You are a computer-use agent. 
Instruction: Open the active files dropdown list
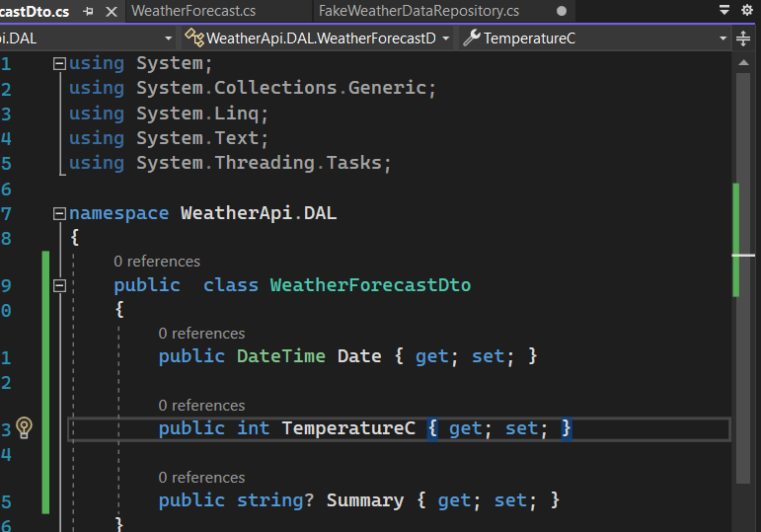click(724, 10)
